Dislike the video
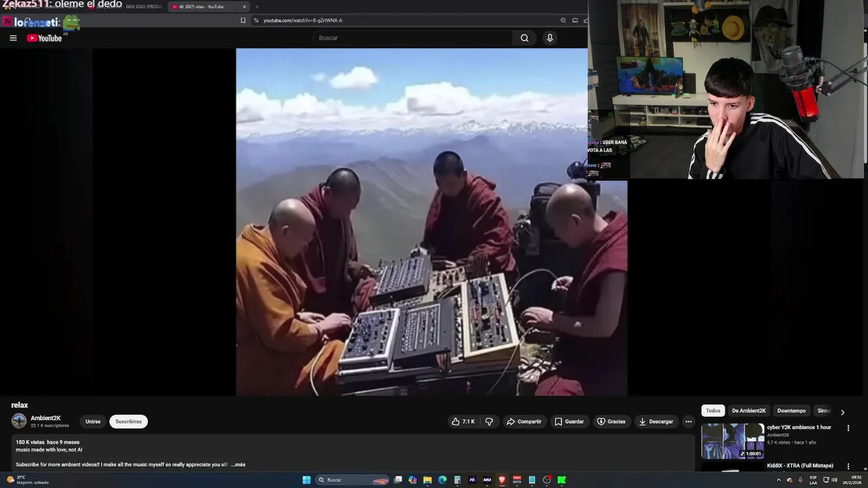Screen dimensions: 868x488 (x=489, y=422)
